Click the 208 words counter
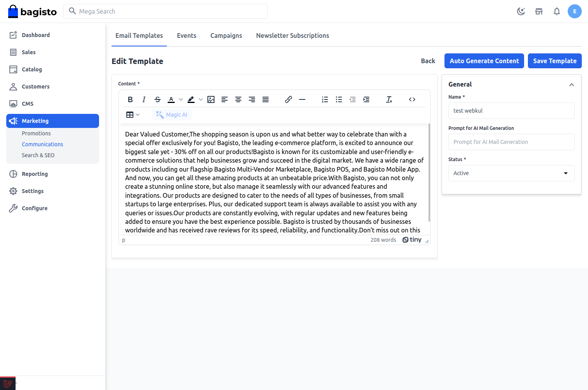 [383, 240]
